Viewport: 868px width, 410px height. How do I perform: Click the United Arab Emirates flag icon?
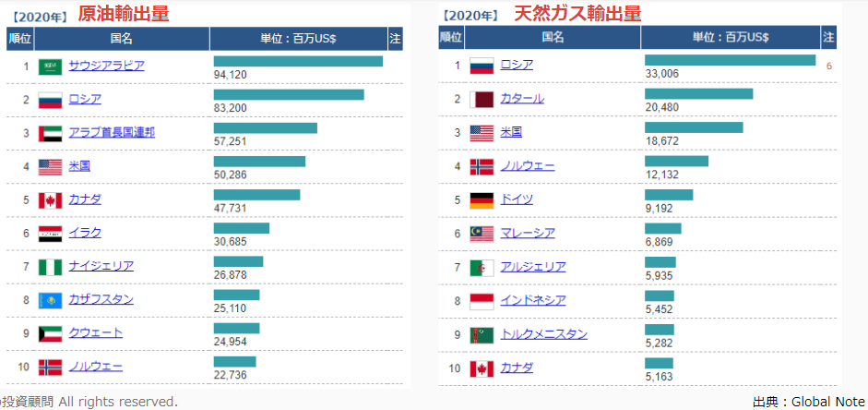tap(50, 133)
